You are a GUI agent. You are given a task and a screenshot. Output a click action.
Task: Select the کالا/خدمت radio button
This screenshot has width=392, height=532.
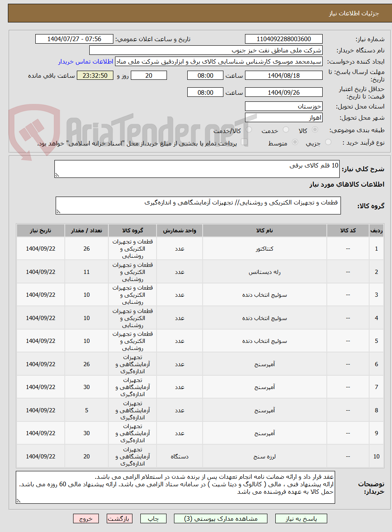(x=249, y=130)
